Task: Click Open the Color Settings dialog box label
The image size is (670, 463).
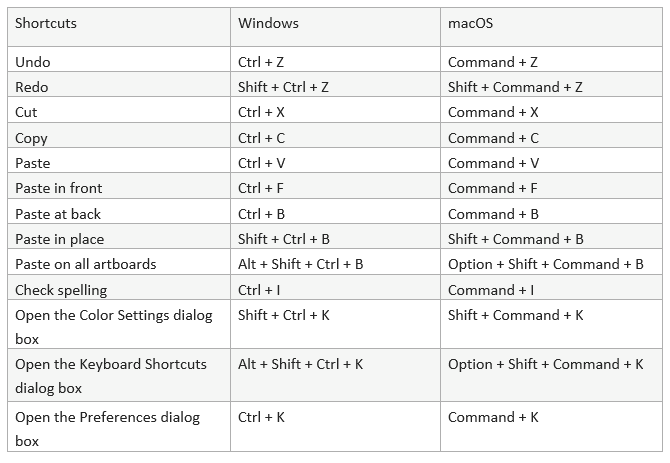Action: pos(114,327)
